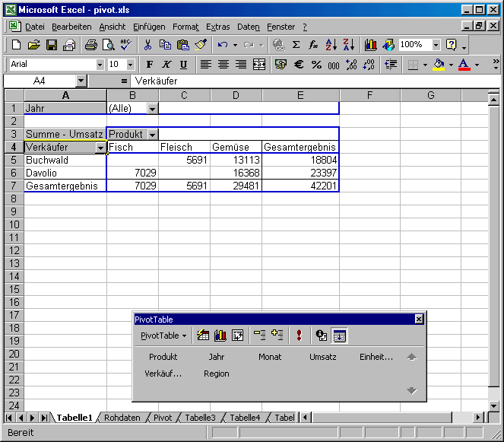Click the Save icon in the toolbar

click(52, 45)
